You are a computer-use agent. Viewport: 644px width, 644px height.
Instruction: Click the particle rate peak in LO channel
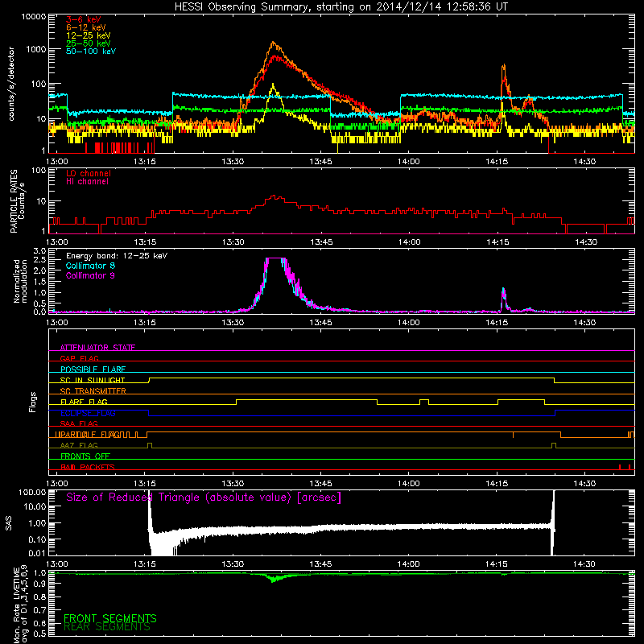click(x=275, y=197)
